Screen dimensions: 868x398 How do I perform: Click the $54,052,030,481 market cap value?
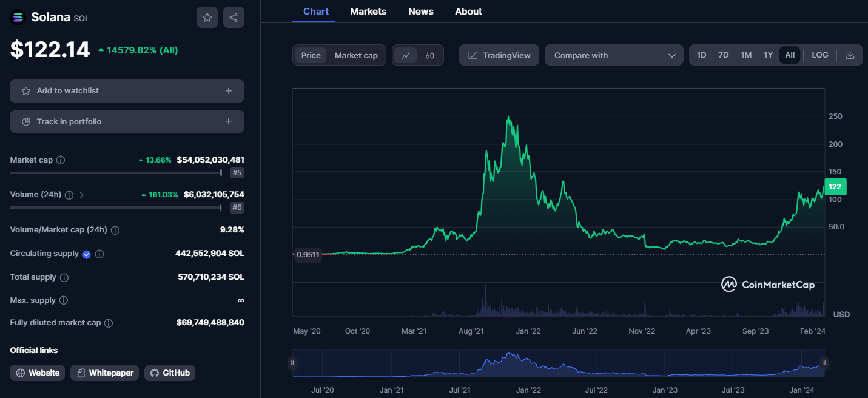[210, 160]
